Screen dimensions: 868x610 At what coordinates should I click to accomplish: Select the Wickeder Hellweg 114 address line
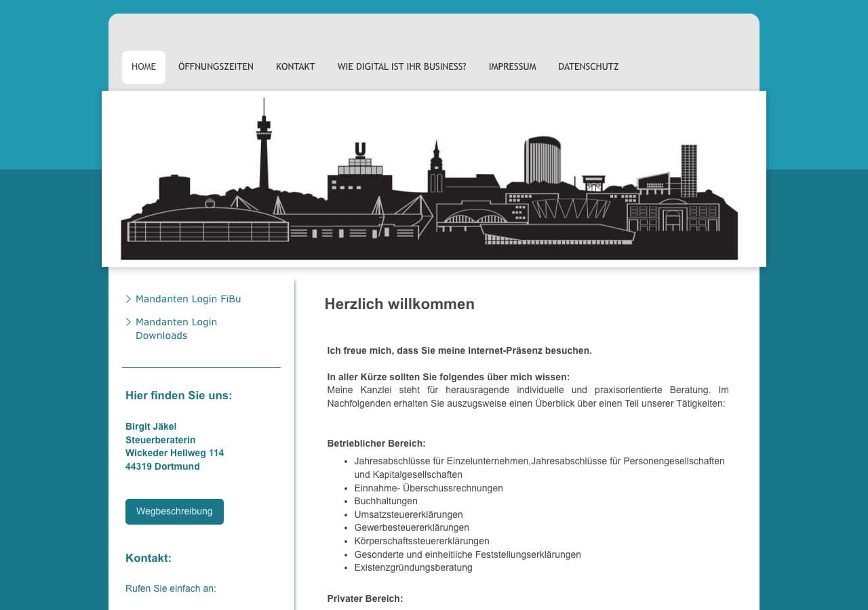coord(174,453)
